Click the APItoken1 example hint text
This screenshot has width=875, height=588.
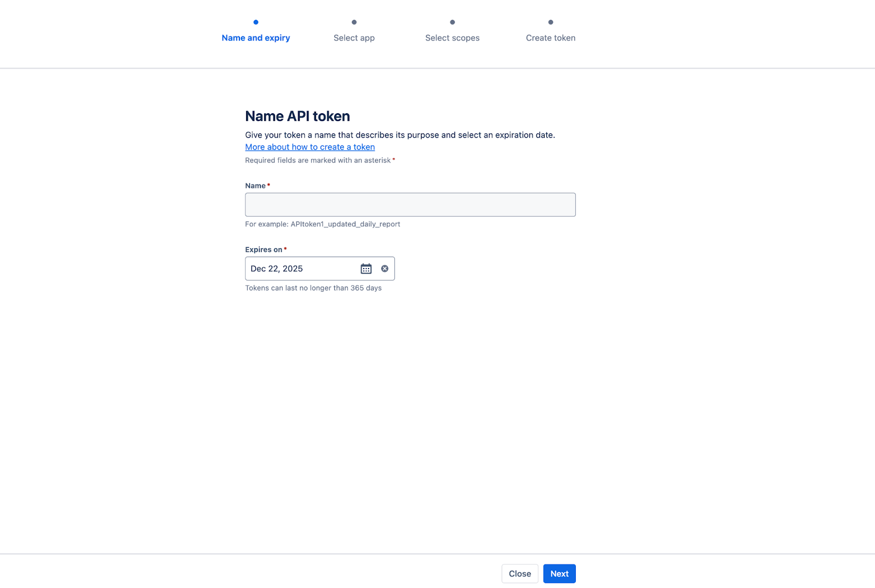(322, 224)
